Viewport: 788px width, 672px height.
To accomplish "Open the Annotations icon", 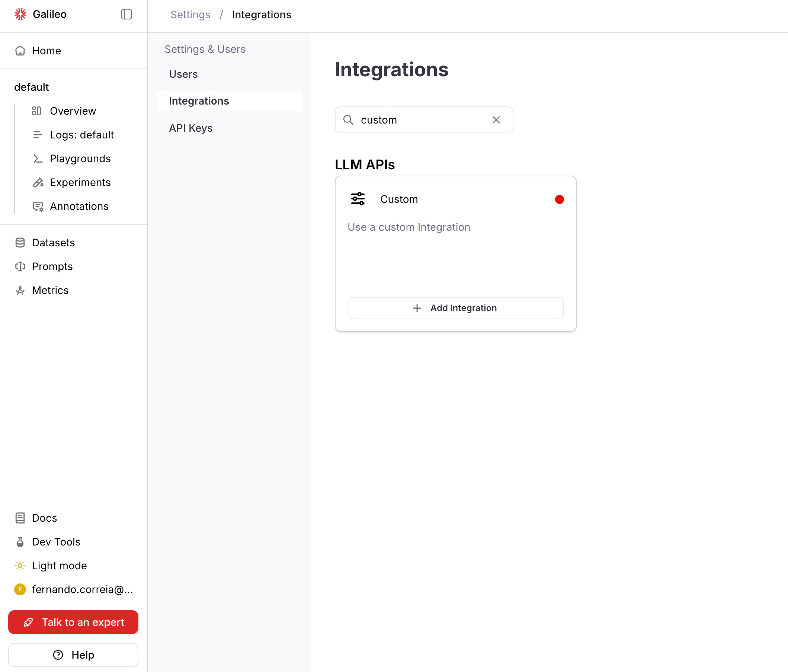I will (x=38, y=206).
